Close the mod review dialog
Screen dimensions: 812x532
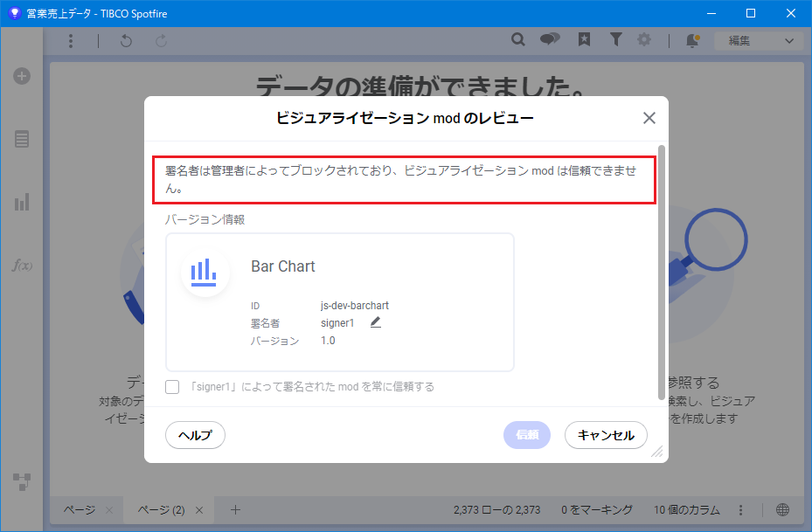(649, 118)
